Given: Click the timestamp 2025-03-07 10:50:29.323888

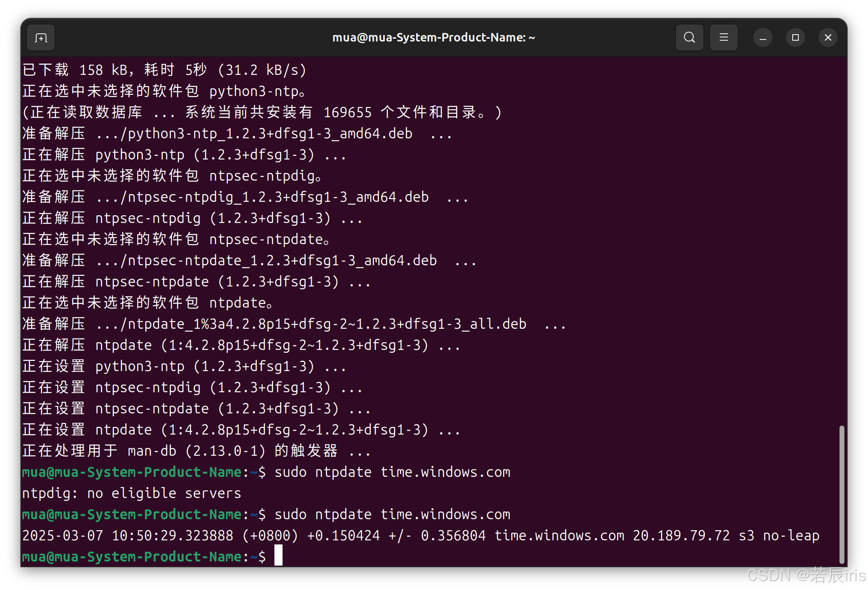Looking at the screenshot, I should tap(127, 535).
